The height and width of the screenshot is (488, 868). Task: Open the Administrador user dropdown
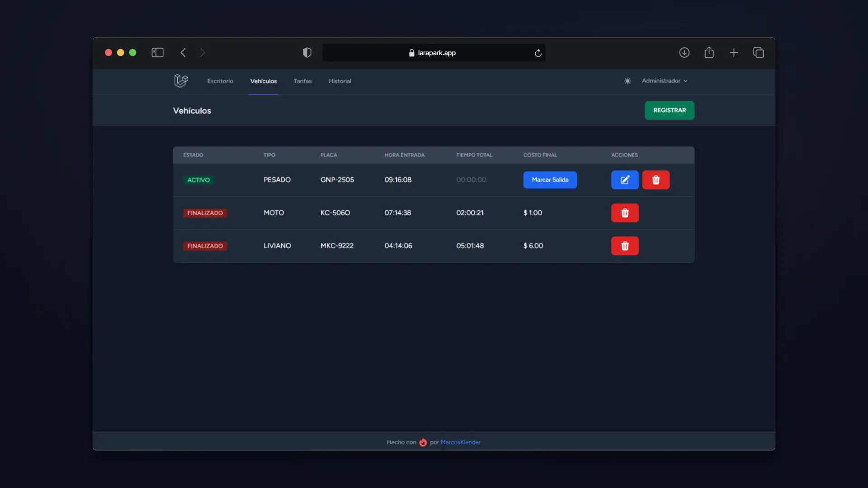click(664, 81)
